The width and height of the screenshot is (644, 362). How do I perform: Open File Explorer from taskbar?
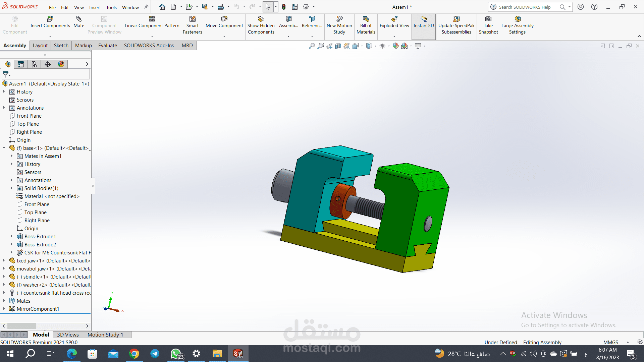pos(217,354)
